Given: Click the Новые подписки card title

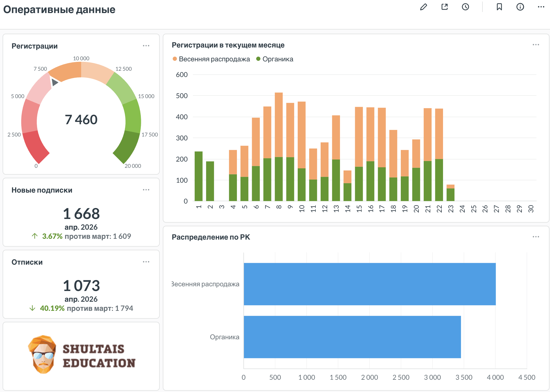Looking at the screenshot, I should coord(42,190).
